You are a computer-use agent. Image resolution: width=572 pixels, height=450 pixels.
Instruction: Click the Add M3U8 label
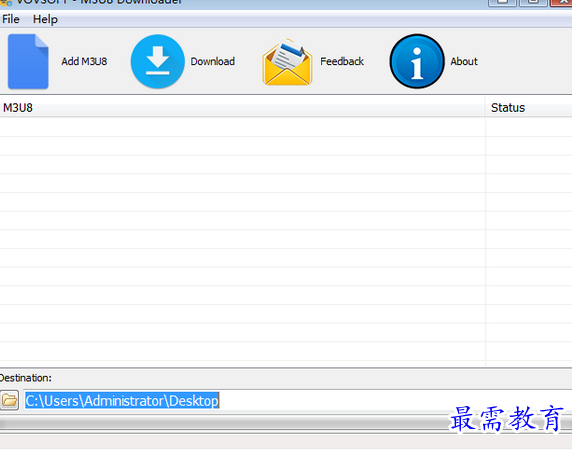(x=84, y=61)
